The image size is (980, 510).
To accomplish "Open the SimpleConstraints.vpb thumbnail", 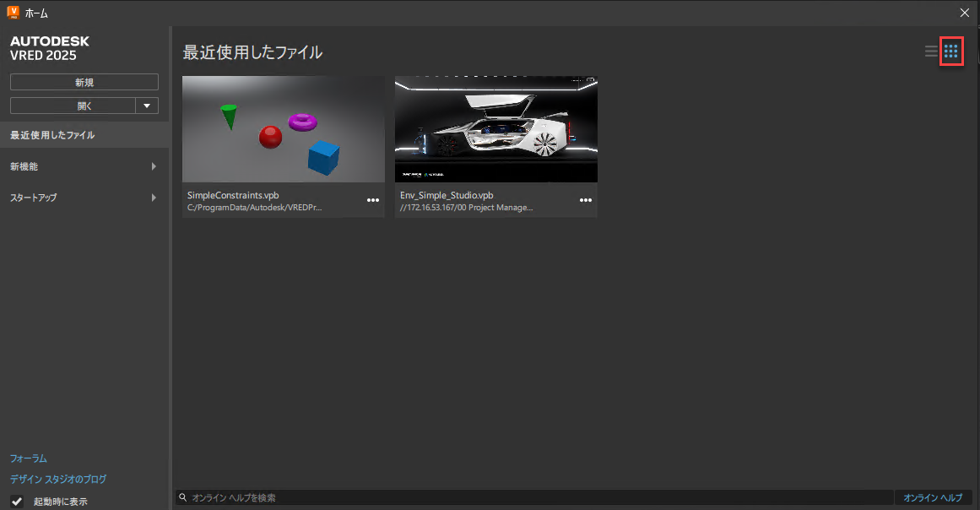I will tap(283, 128).
